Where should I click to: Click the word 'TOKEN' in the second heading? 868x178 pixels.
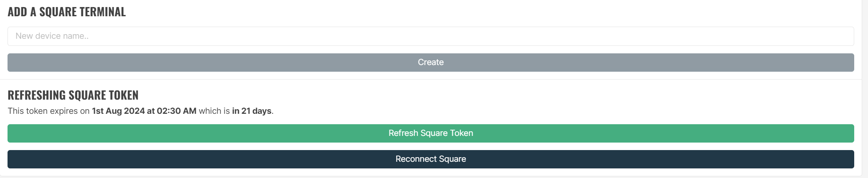click(124, 95)
